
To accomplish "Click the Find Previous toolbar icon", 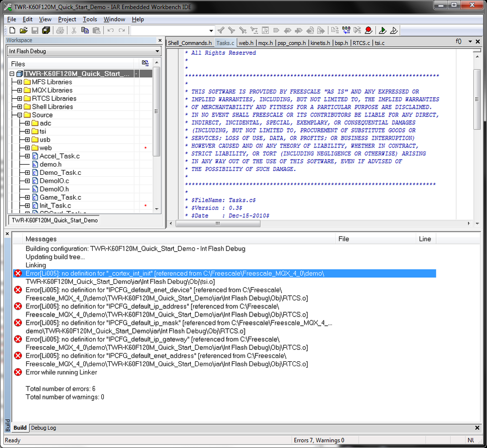I will (x=221, y=30).
